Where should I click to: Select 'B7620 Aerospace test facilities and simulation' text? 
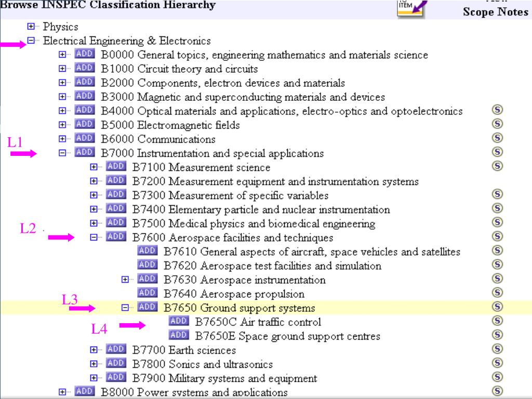[x=272, y=265]
